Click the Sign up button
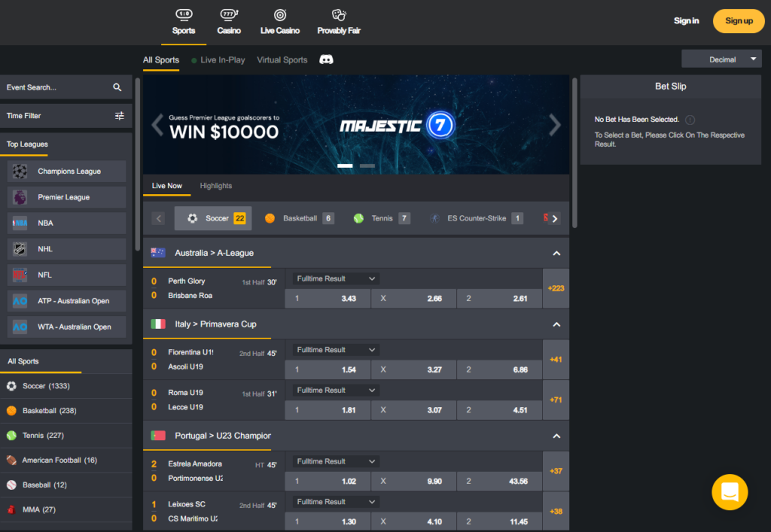Screen dimensions: 771x532 click(x=739, y=21)
